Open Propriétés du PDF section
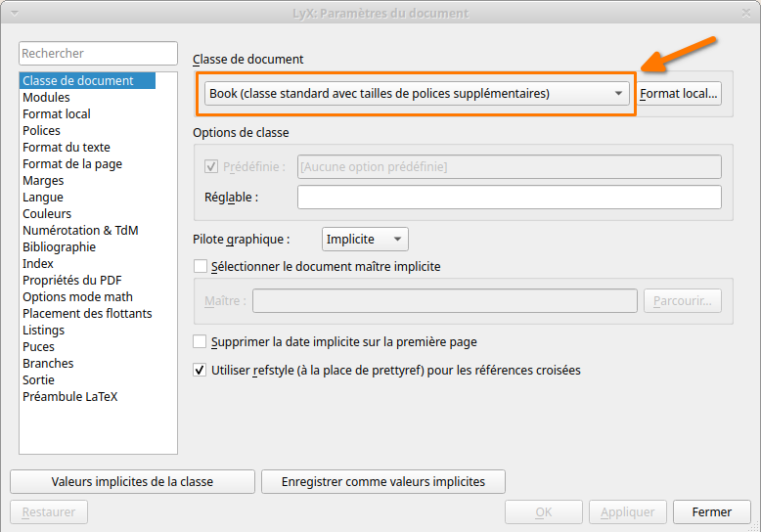 (x=72, y=281)
